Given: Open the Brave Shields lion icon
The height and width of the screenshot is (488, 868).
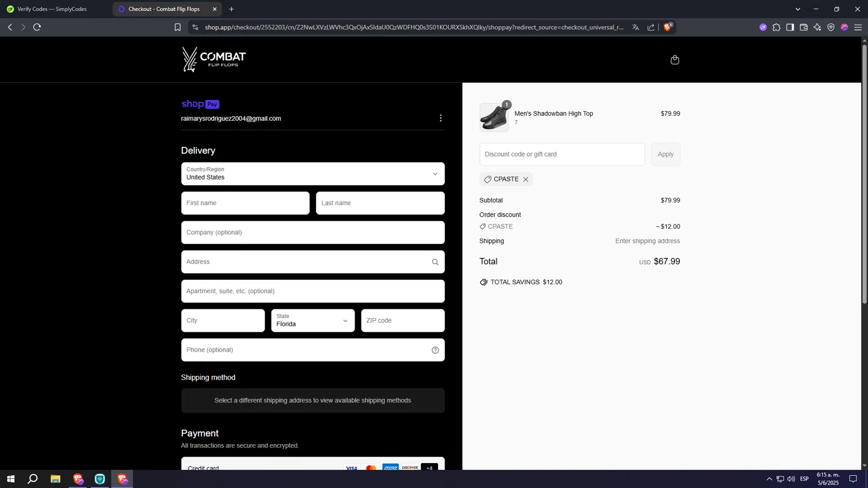Looking at the screenshot, I should 667,27.
